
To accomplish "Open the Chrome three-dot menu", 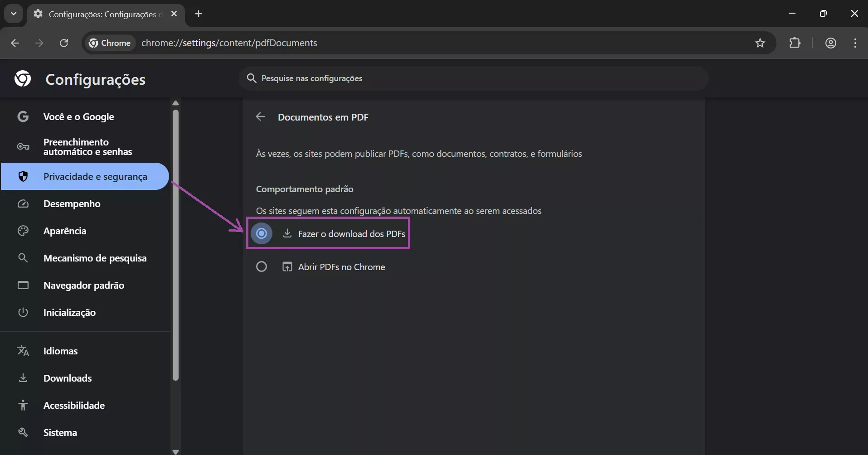I will (856, 43).
